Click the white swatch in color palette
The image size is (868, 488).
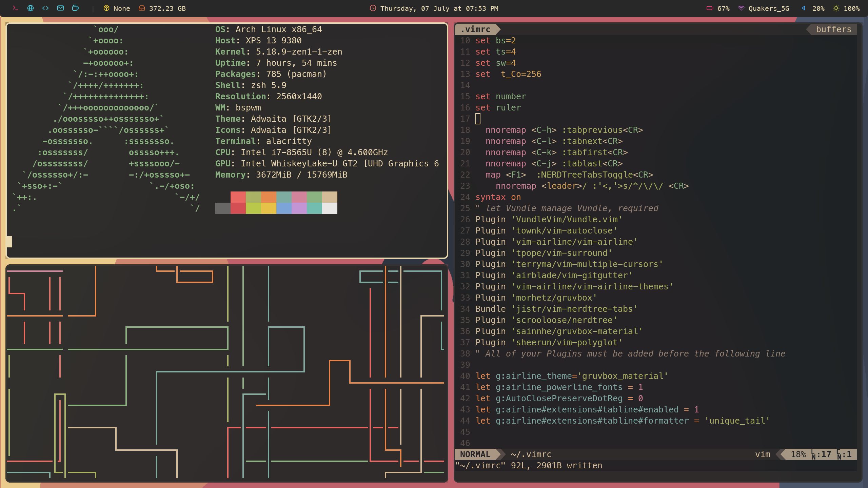tap(330, 208)
